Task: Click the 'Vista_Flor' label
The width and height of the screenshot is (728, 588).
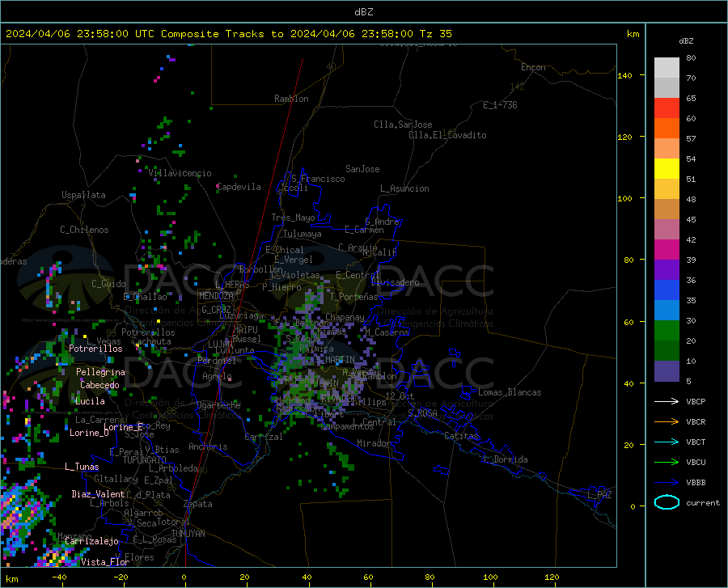Action: (105, 562)
